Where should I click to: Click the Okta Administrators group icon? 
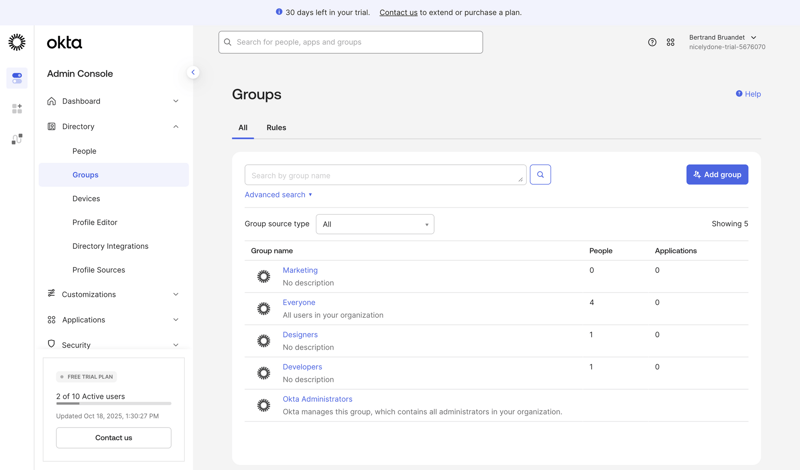pos(264,405)
